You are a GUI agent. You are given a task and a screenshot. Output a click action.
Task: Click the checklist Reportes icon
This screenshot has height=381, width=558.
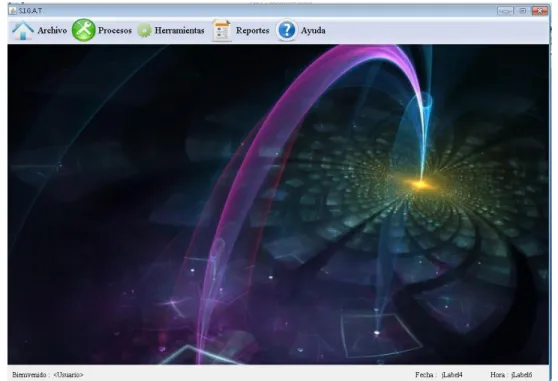click(222, 31)
